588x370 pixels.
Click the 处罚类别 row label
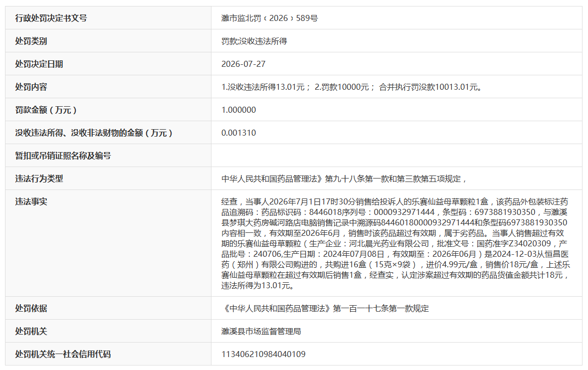tap(31, 41)
